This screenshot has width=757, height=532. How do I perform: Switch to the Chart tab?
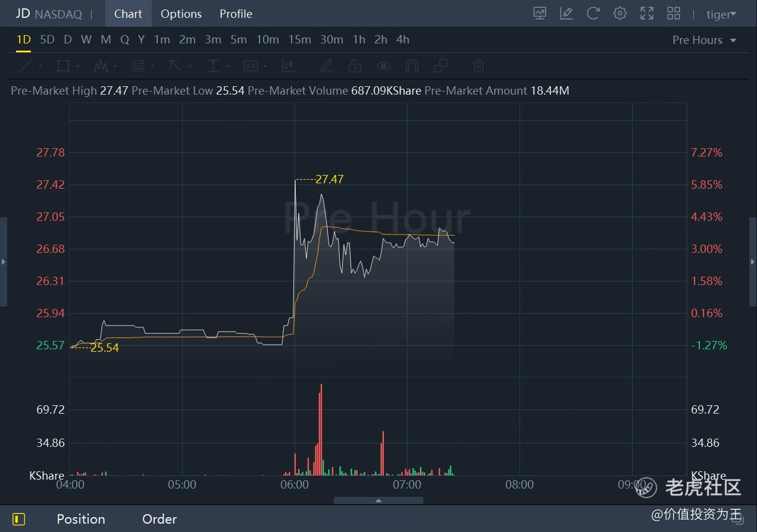point(129,14)
